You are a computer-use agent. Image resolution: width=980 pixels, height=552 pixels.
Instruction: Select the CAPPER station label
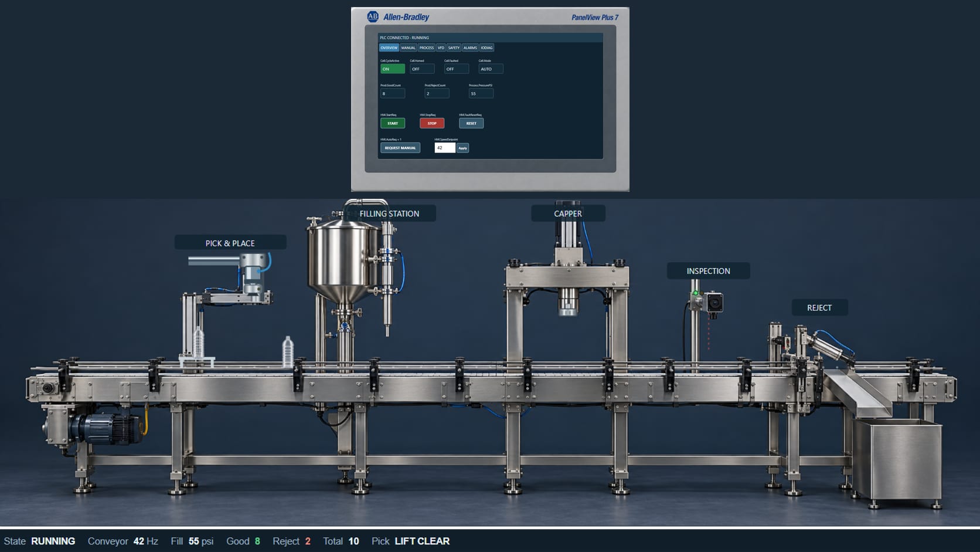point(568,214)
